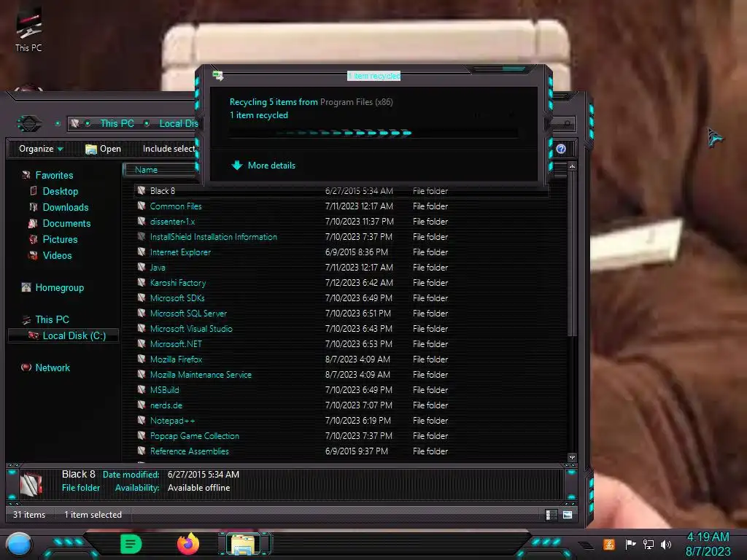Select the dissenter-1.x folder
Image resolution: width=747 pixels, height=560 pixels.
(172, 222)
